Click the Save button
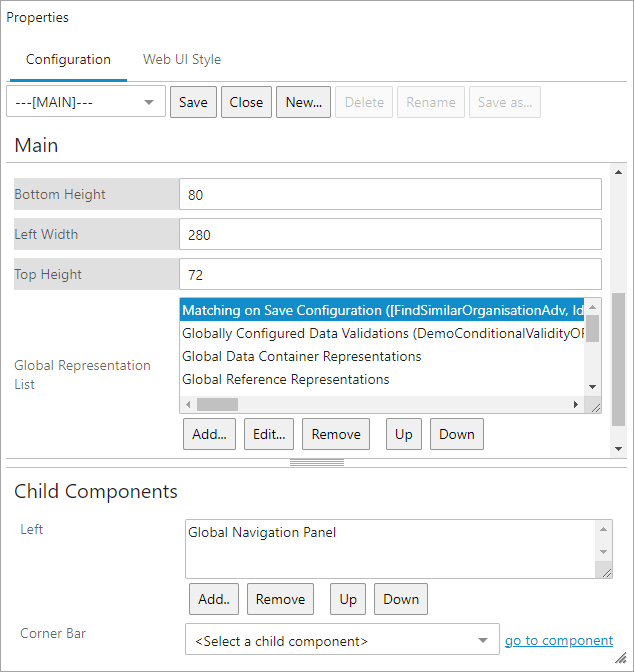 (x=193, y=102)
